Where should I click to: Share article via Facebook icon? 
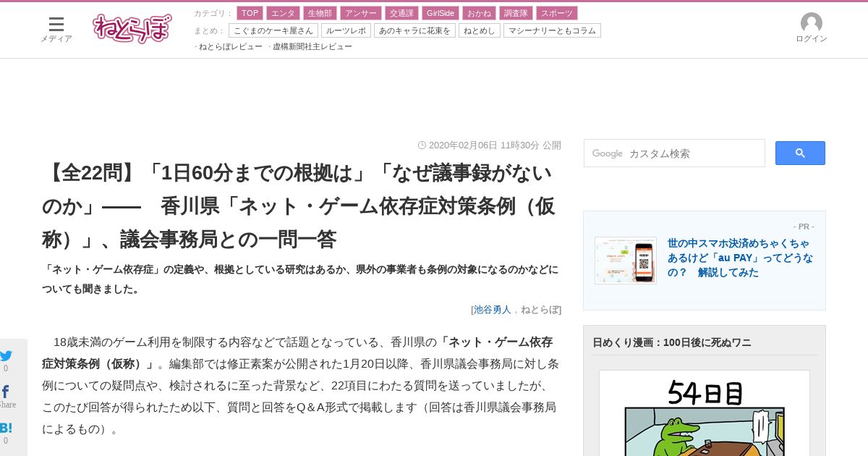(x=5, y=392)
